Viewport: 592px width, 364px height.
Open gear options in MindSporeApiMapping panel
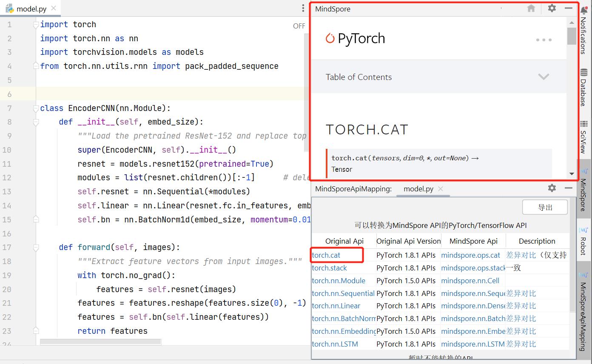tap(552, 188)
